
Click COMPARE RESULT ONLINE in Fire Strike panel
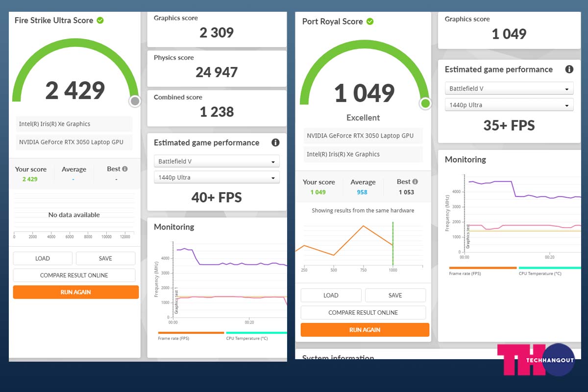click(x=74, y=275)
